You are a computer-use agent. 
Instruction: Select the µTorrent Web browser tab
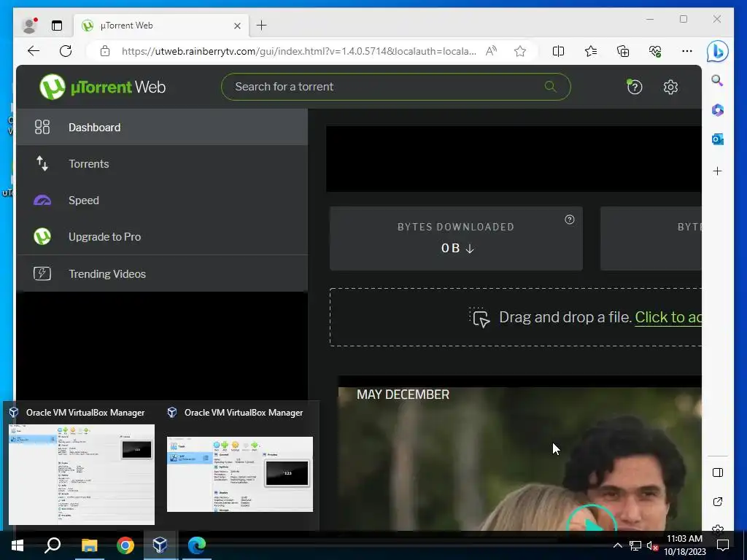pyautogui.click(x=162, y=26)
